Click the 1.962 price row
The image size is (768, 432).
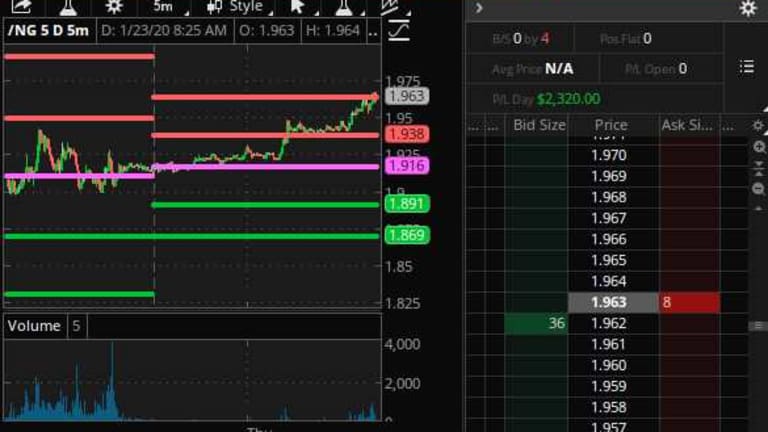[x=608, y=324]
